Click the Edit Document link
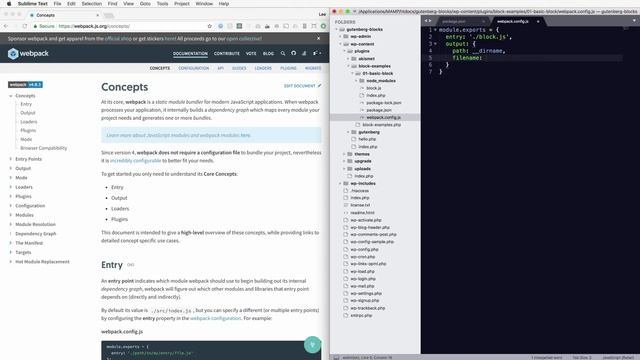 302,86
